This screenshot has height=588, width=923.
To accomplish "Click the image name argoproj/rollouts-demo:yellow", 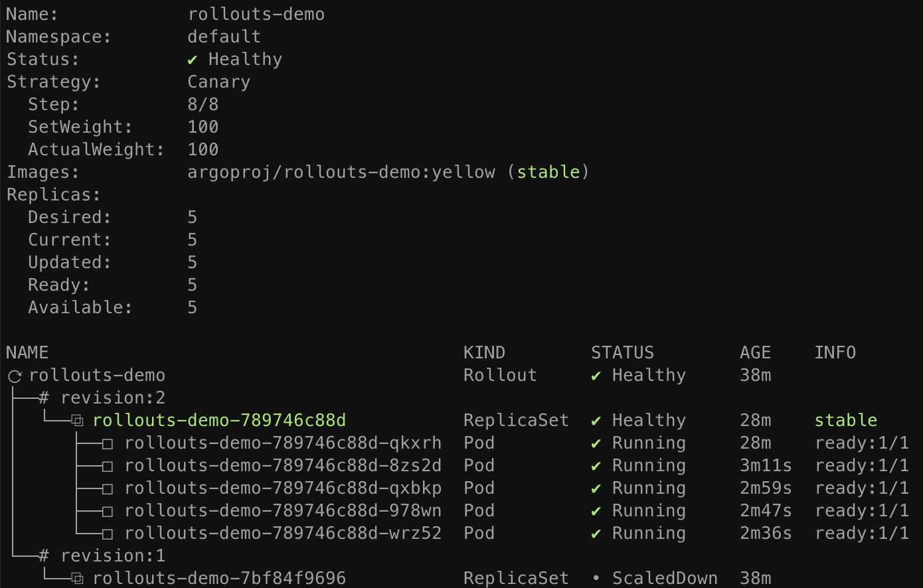I will (x=341, y=173).
